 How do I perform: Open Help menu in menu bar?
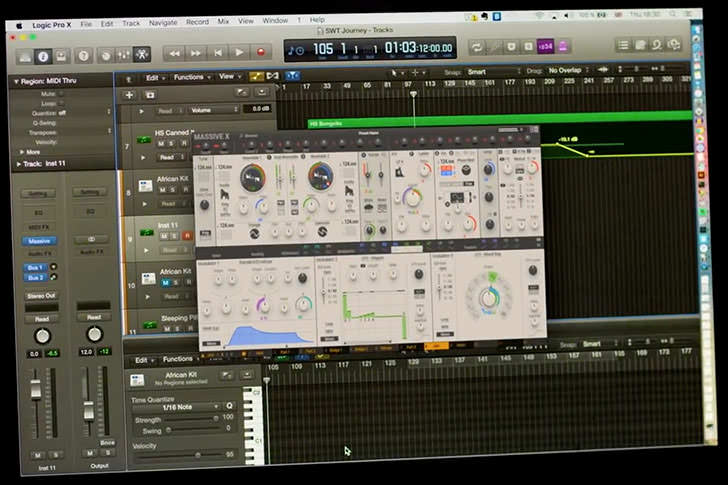point(317,19)
